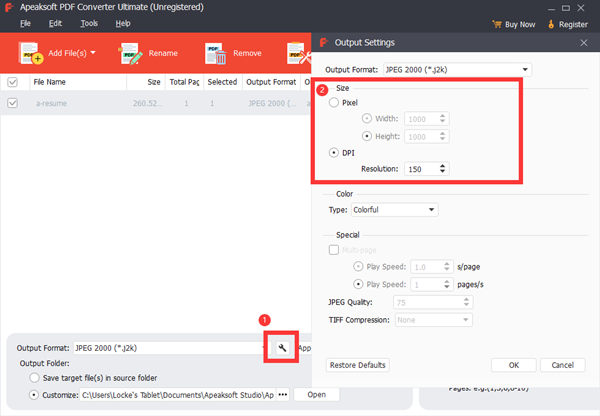
Task: Click the Register key icon
Action: click(551, 24)
